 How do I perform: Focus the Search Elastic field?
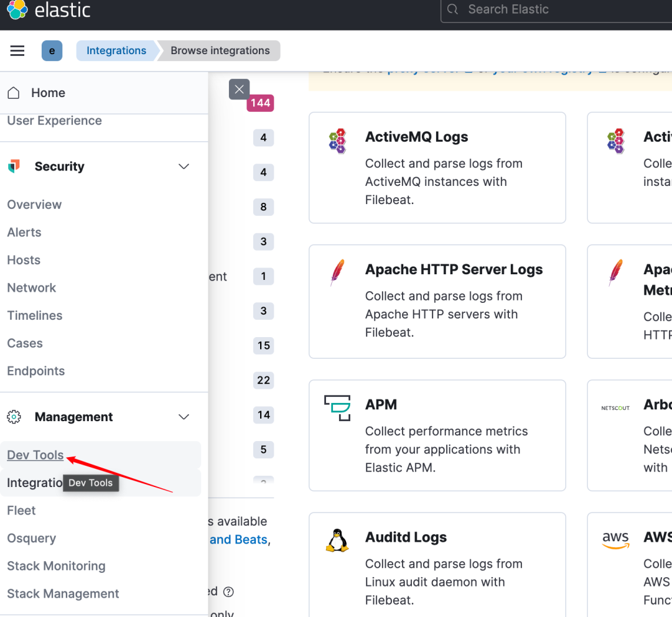[556, 9]
